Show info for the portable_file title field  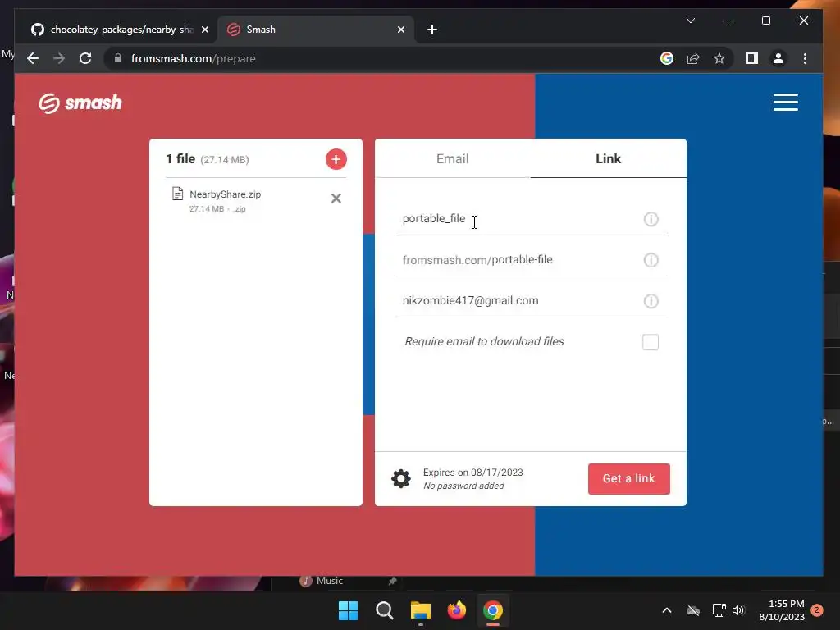(651, 219)
